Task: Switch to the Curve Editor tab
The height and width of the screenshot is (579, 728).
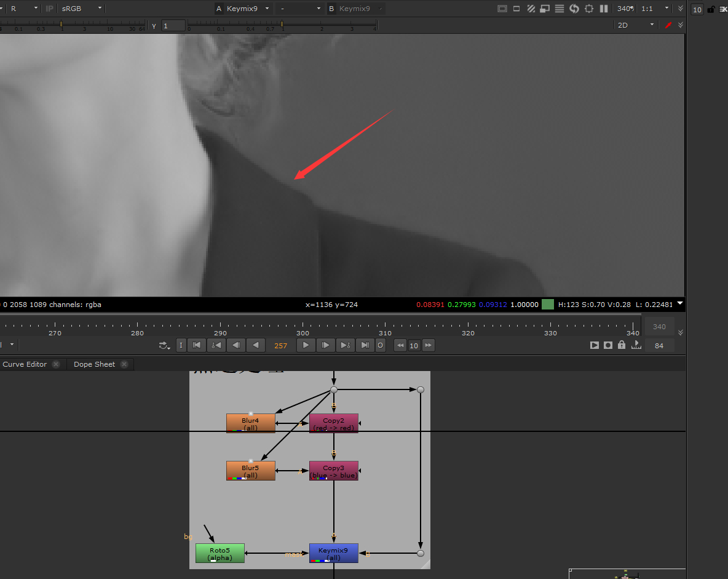Action: [x=25, y=364]
